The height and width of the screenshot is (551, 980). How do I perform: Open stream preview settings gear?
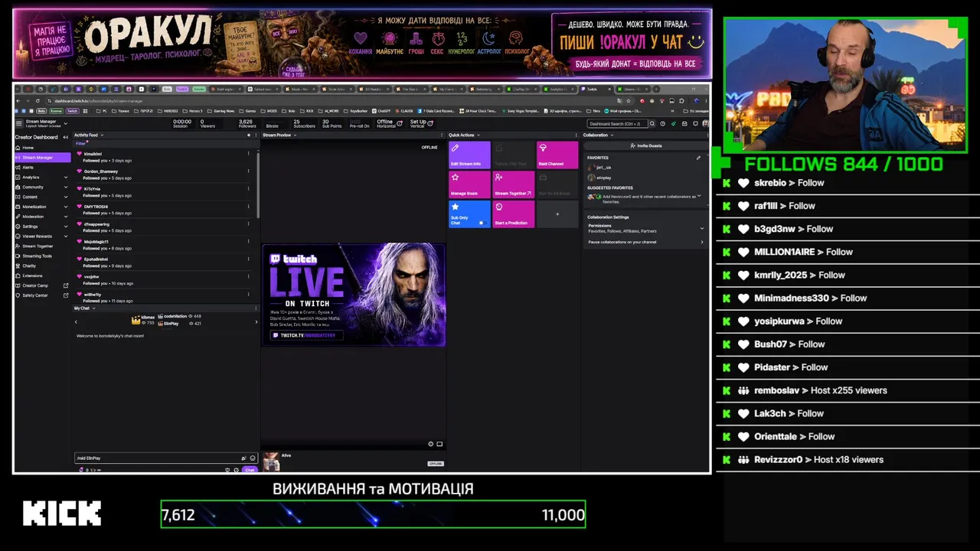[x=431, y=444]
